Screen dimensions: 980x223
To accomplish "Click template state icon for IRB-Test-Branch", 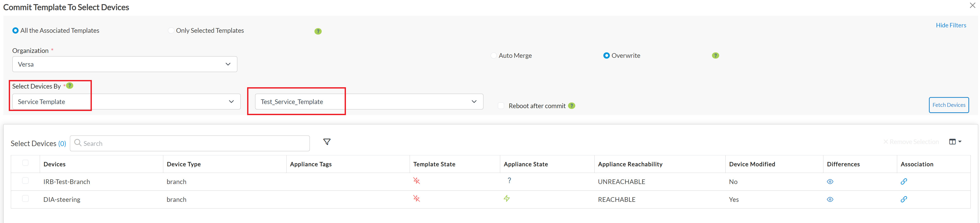I will (417, 181).
